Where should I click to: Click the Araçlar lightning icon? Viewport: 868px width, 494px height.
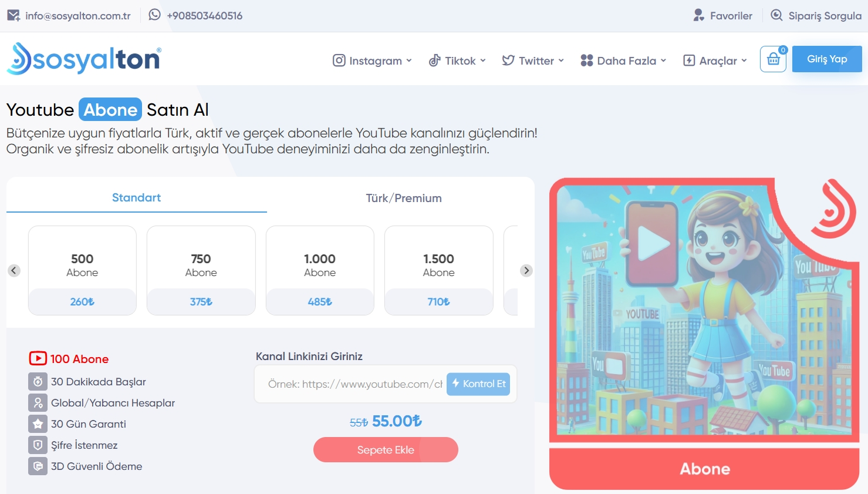(689, 61)
